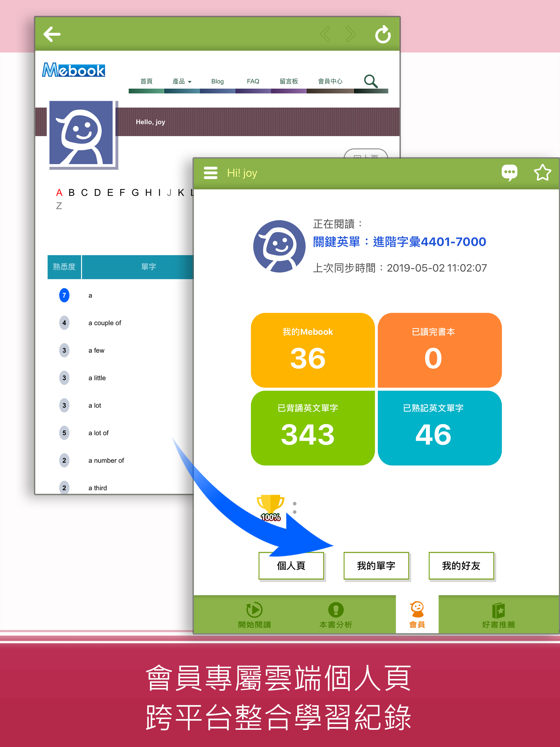
Task: Select the 會員 tab
Action: pos(417,614)
